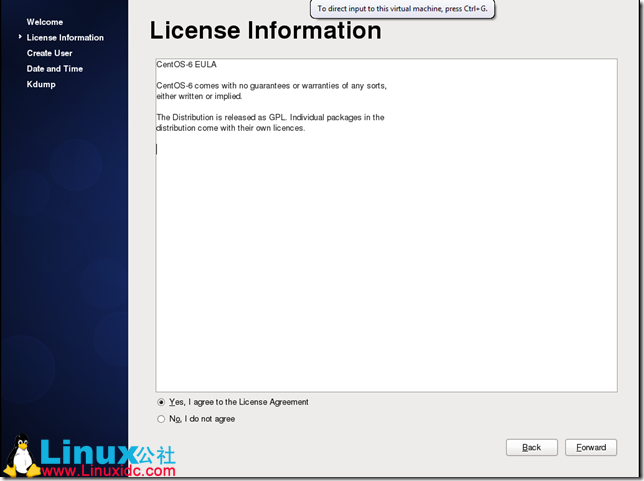The height and width of the screenshot is (481, 644).
Task: Go to Create User step
Action: click(x=49, y=53)
